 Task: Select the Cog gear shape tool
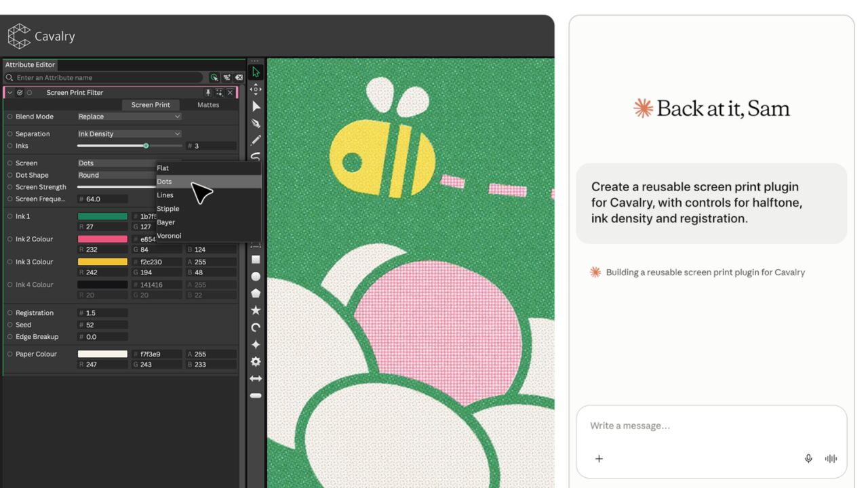click(x=256, y=361)
